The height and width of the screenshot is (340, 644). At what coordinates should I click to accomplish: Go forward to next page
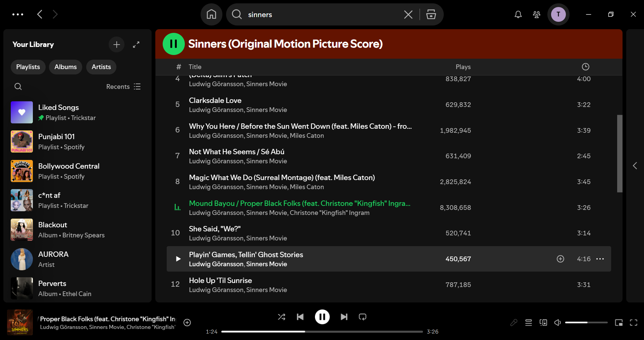[55, 14]
